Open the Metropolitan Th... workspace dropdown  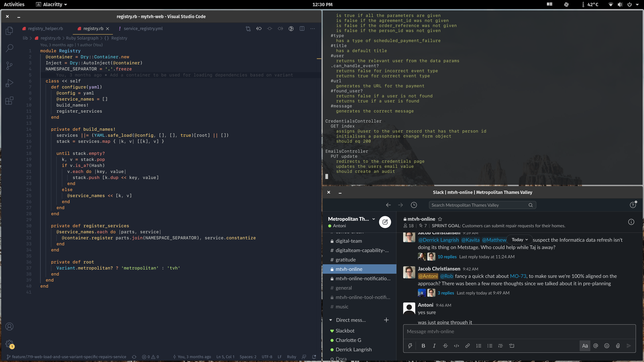click(352, 219)
